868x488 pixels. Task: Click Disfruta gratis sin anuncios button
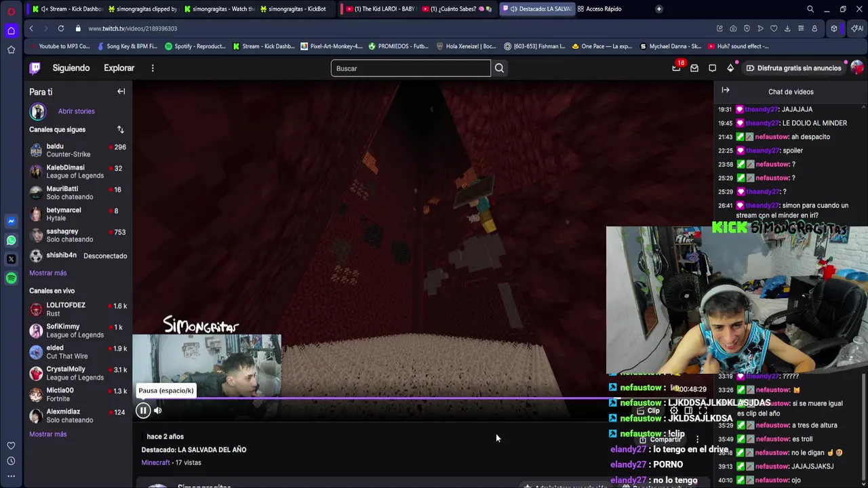pos(793,68)
